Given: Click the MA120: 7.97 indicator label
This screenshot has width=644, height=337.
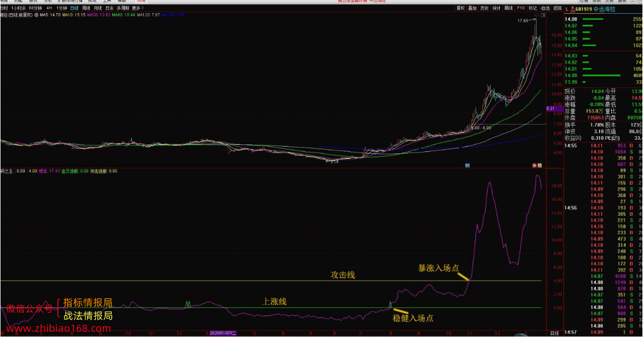Looking at the screenshot, I should [147, 15].
